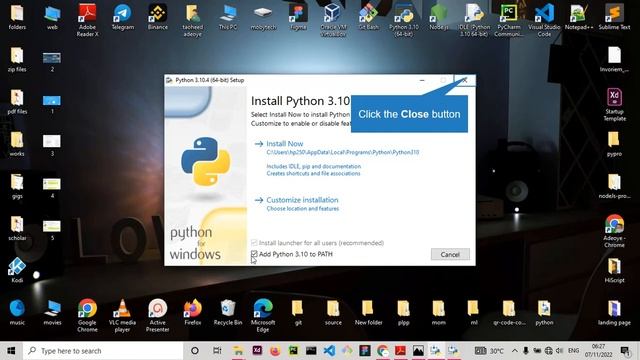Tick the Add Python 3.10 to PATH checkbox

coord(254,254)
